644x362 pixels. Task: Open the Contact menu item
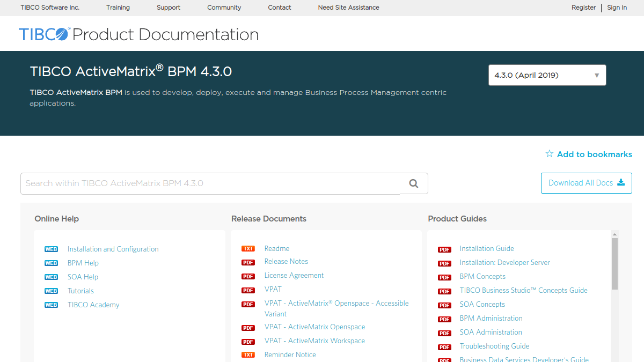point(280,8)
